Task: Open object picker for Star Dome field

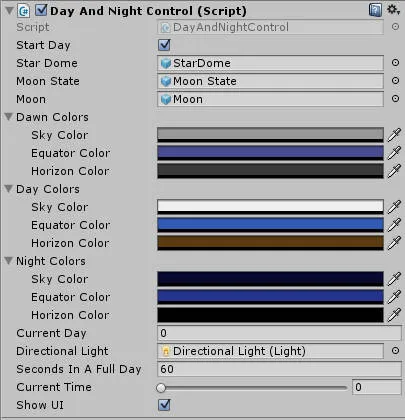Action: pos(395,63)
